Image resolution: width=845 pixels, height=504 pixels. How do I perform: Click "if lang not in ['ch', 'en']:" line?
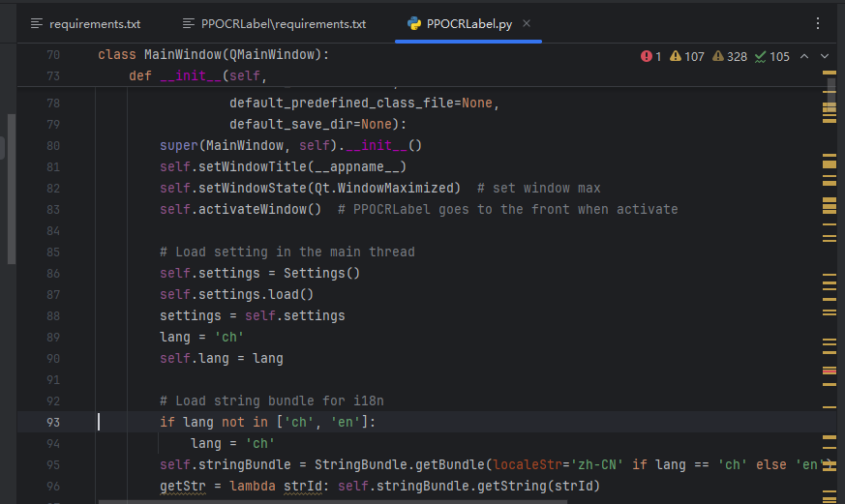tap(267, 422)
